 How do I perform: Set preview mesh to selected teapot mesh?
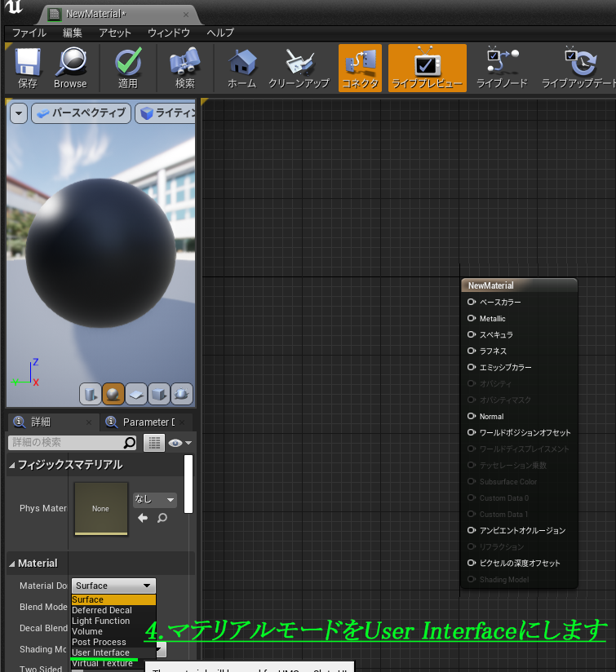coord(182,394)
